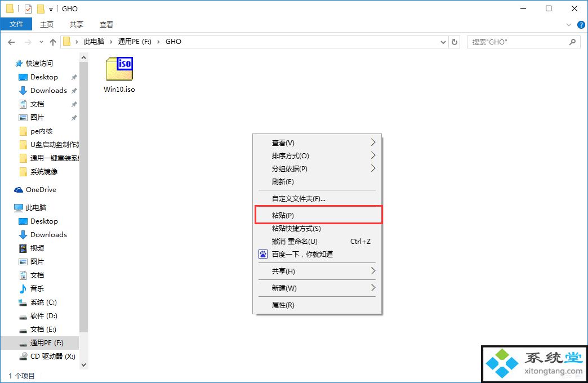Choose 刷新(E) from the context menu
This screenshot has height=383, width=588.
(x=317, y=181)
